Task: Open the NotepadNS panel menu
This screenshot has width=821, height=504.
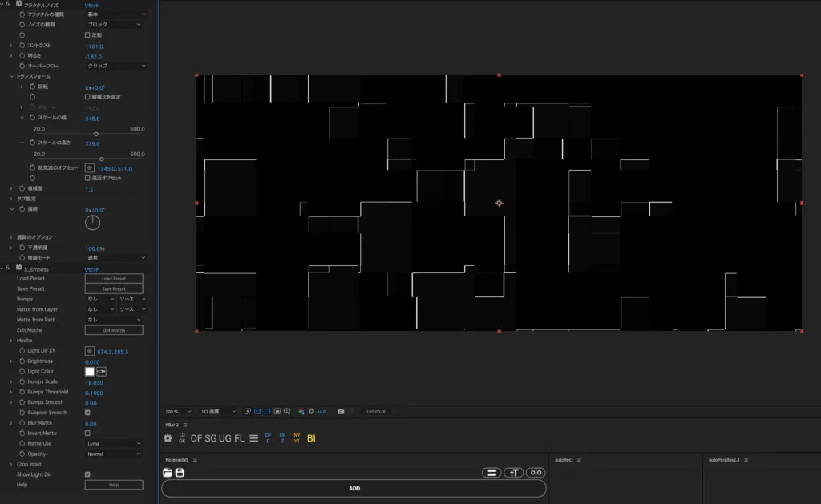Action: pyautogui.click(x=195, y=460)
